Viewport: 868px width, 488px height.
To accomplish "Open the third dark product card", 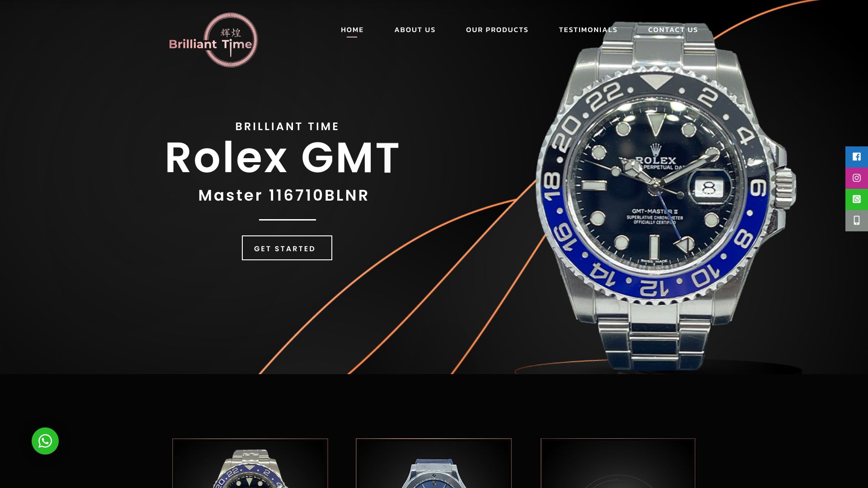I will click(x=618, y=463).
